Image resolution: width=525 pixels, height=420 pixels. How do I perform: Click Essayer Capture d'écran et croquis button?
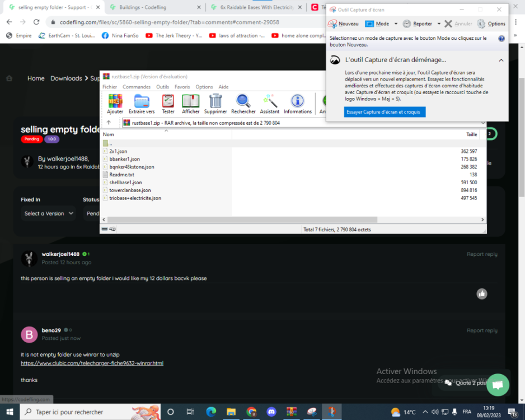point(385,112)
